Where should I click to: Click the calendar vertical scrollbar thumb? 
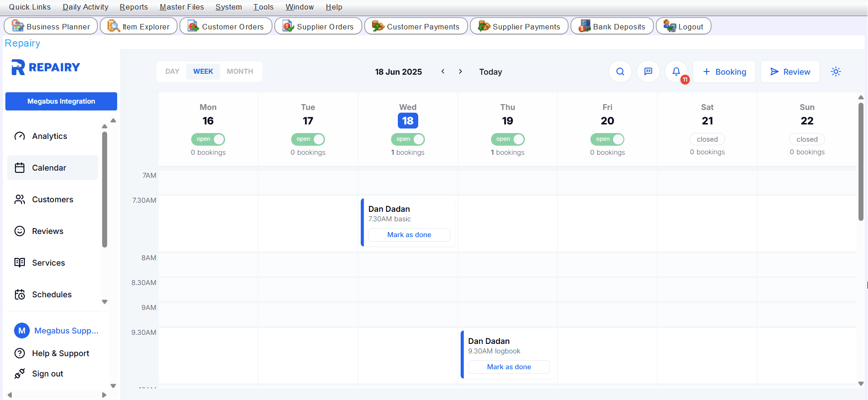click(x=861, y=162)
